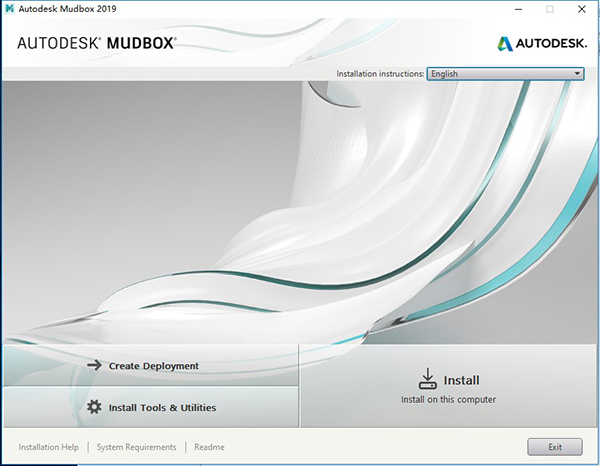Minimize the Mudbox installer window

(518, 9)
